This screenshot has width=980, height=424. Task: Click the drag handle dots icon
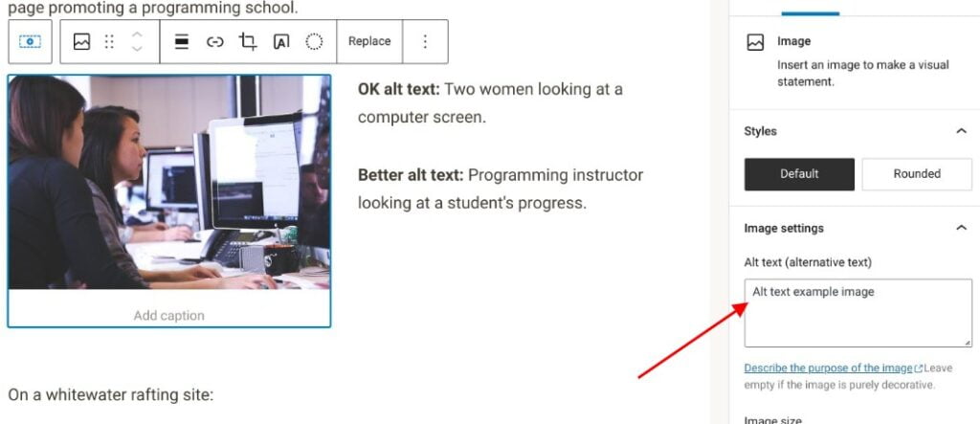(x=109, y=42)
